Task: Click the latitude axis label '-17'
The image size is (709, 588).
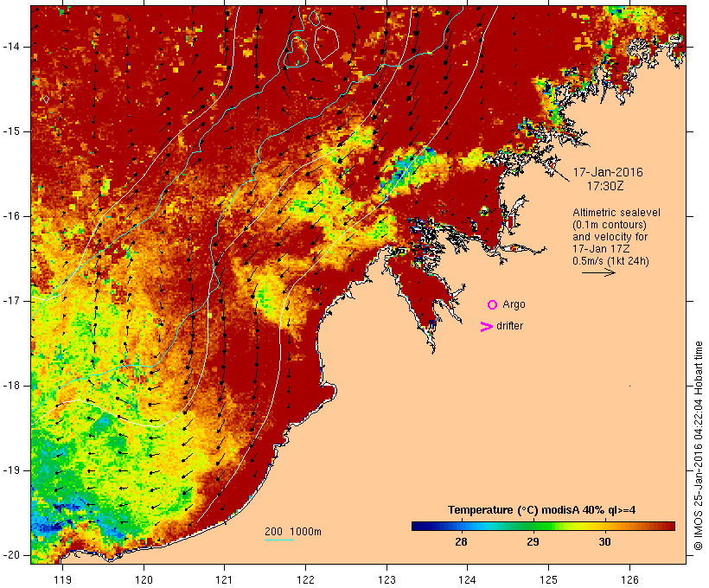Action: [x=11, y=301]
